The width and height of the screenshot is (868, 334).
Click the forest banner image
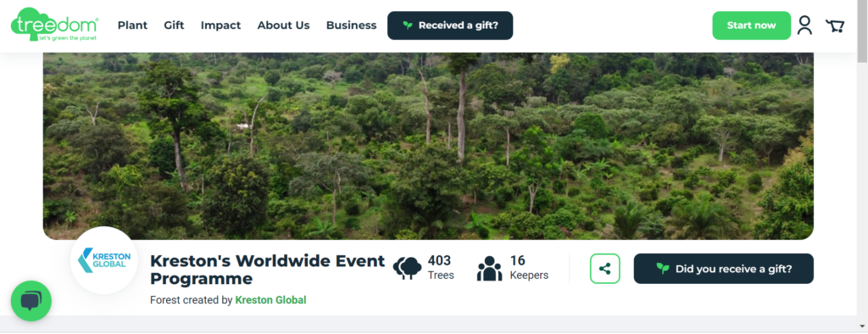tap(428, 146)
